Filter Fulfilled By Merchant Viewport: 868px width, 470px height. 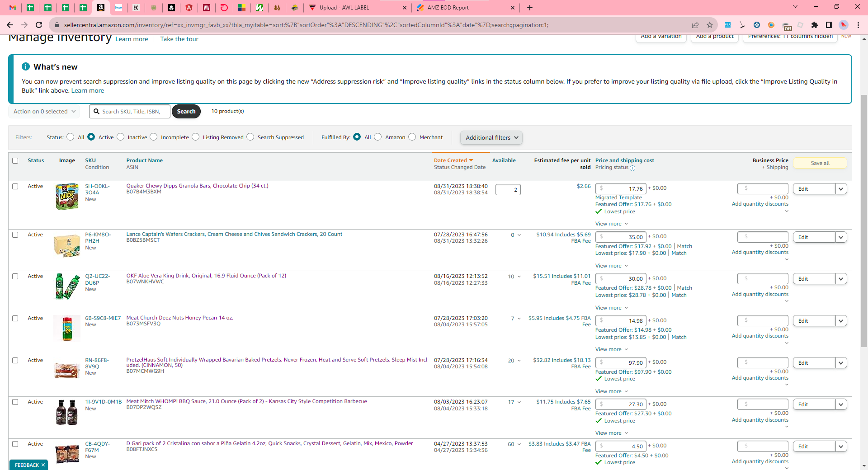(412, 137)
